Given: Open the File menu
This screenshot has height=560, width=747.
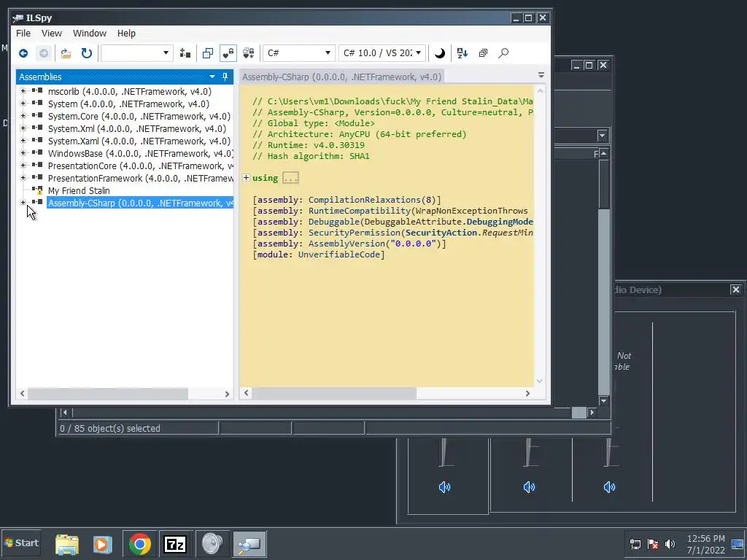Looking at the screenshot, I should [23, 34].
